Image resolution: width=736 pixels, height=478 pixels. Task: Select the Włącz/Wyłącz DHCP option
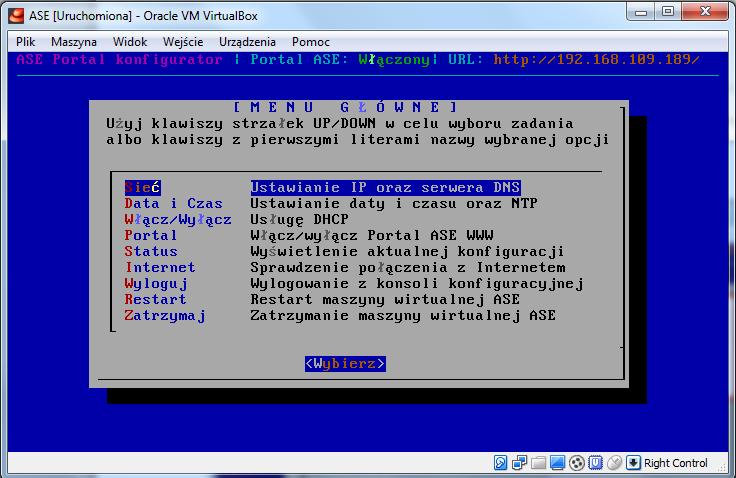tap(178, 219)
